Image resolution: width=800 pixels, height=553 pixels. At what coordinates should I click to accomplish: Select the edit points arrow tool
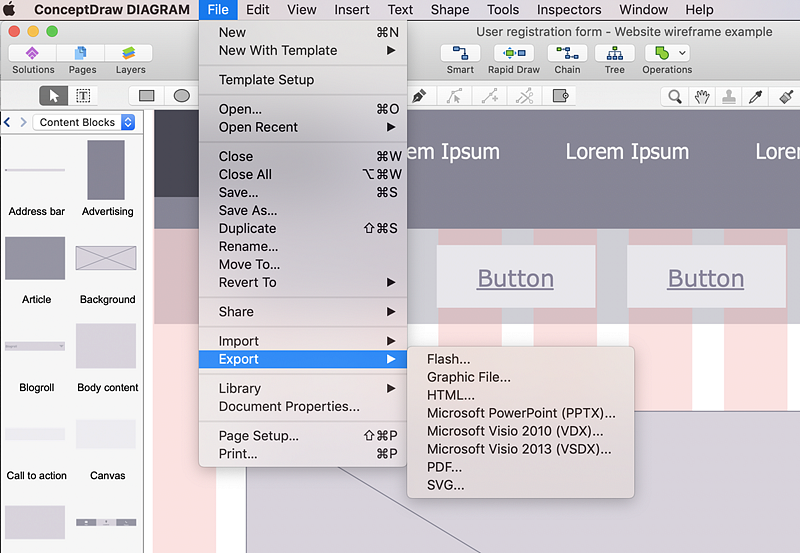[454, 96]
